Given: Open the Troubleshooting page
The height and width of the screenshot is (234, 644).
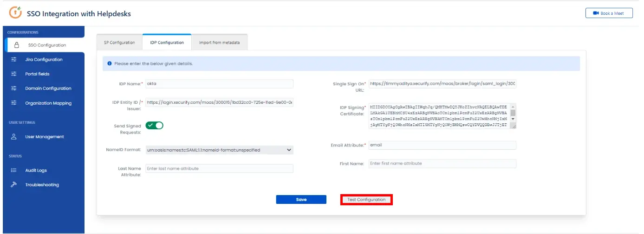Looking at the screenshot, I should coord(44,184).
